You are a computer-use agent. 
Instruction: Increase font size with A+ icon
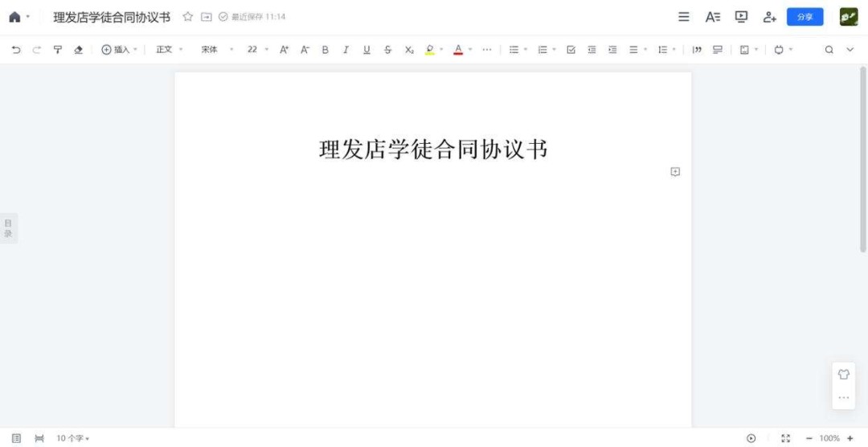pos(284,50)
